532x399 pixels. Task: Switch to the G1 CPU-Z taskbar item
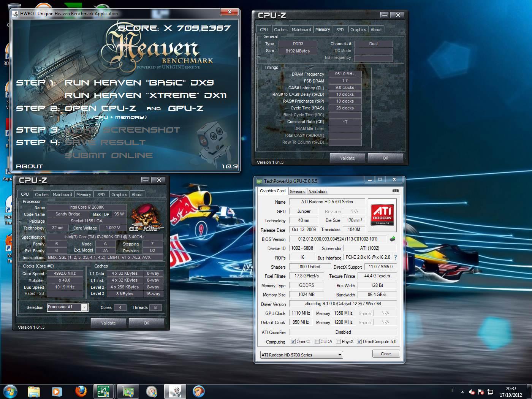pos(103,391)
